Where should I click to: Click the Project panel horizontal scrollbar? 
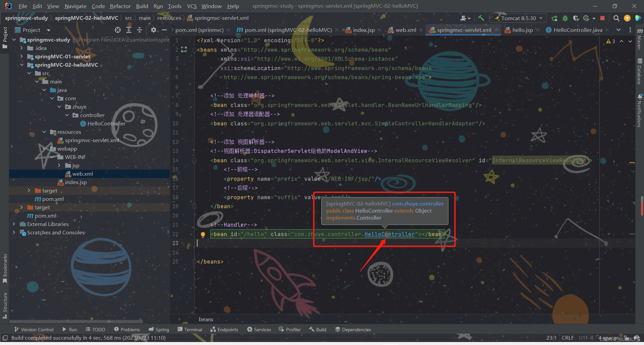(x=76, y=321)
